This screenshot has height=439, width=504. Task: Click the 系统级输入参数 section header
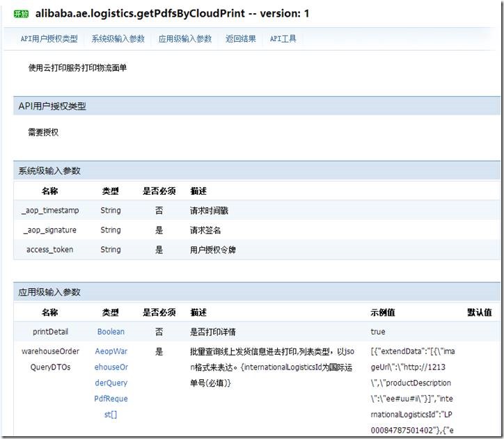pos(256,170)
